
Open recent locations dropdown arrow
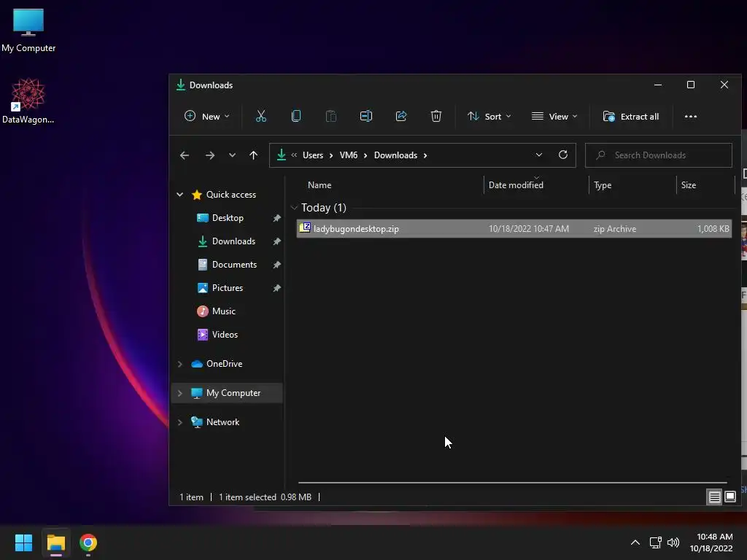[x=232, y=155]
